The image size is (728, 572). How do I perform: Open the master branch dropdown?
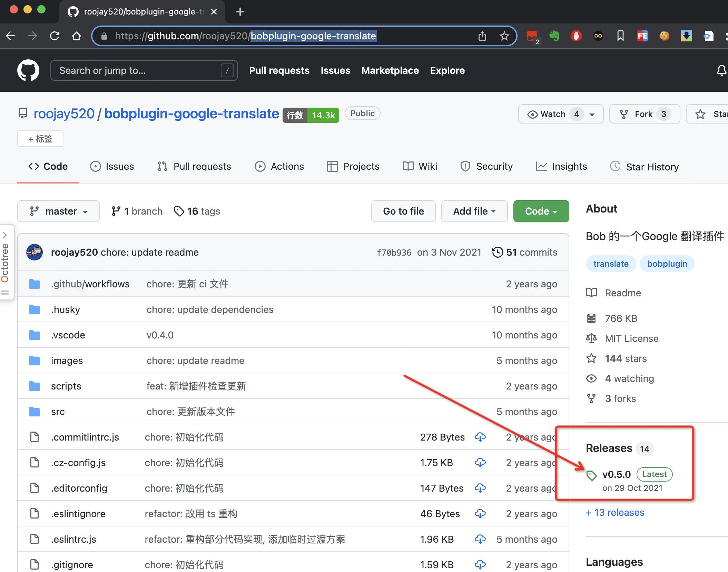click(58, 211)
